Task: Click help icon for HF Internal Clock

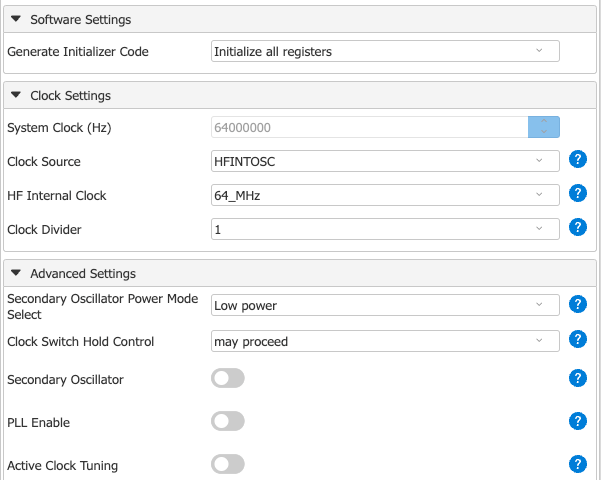Action: pyautogui.click(x=577, y=195)
